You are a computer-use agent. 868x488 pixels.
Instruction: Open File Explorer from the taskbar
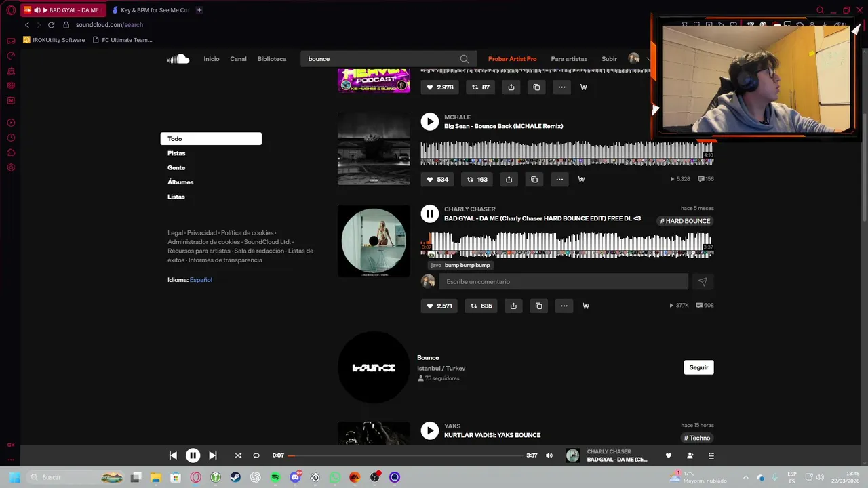click(x=155, y=477)
